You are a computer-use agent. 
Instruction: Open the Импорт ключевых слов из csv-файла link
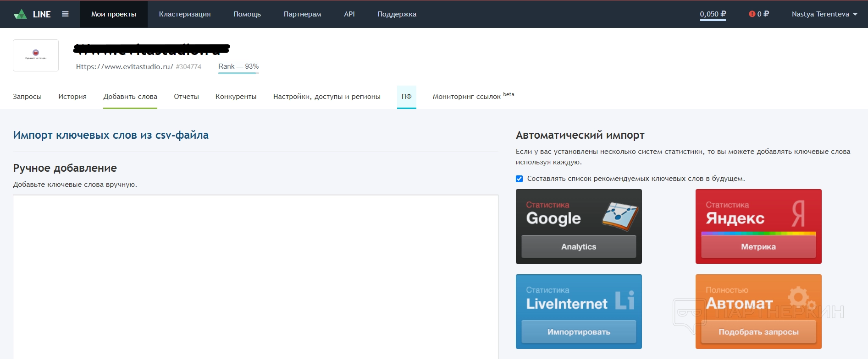[111, 135]
